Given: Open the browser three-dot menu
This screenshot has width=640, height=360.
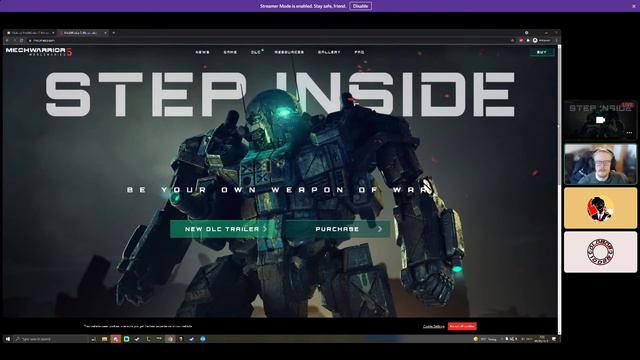Looking at the screenshot, I should pos(556,40).
